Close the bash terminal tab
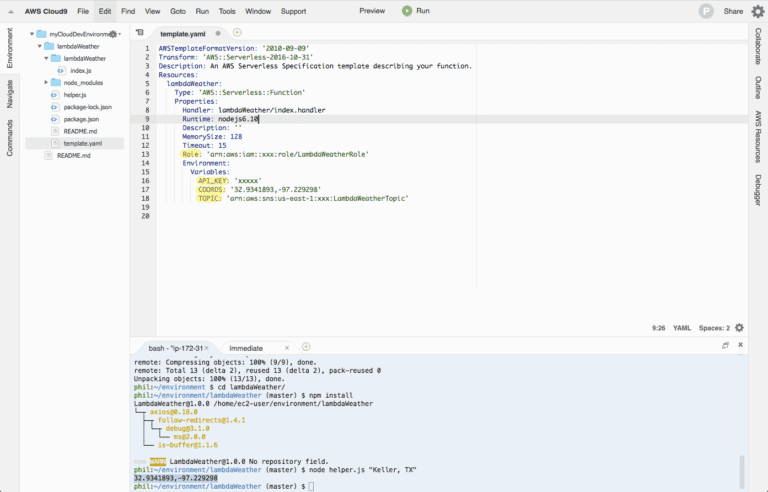Image resolution: width=768 pixels, height=492 pixels. (206, 348)
